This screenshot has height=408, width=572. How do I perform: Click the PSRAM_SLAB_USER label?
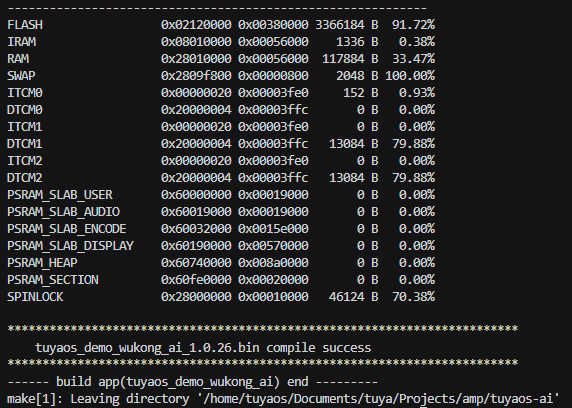click(x=60, y=195)
